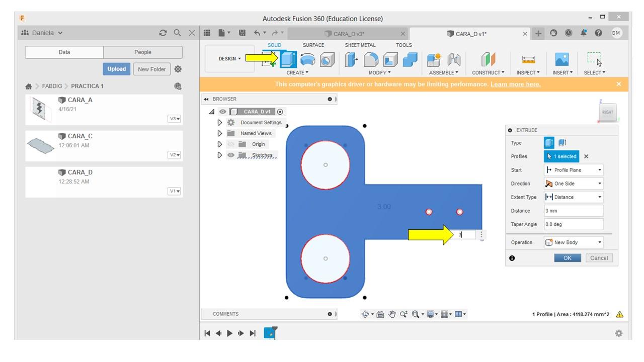The width and height of the screenshot is (644, 362).
Task: Open the DESIGN workspace dropdown
Action: point(229,59)
